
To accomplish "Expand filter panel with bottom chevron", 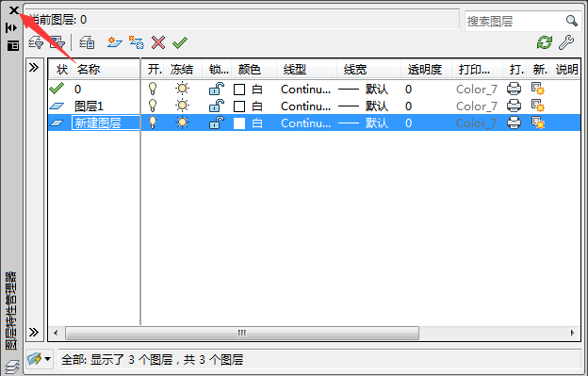I will point(34,332).
